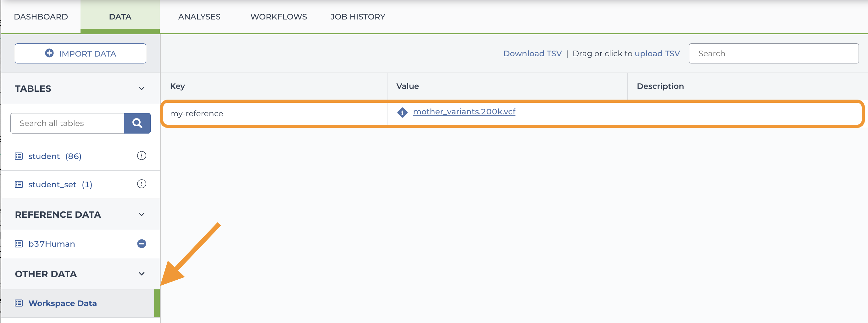Focus the workspace data Search field

point(774,53)
